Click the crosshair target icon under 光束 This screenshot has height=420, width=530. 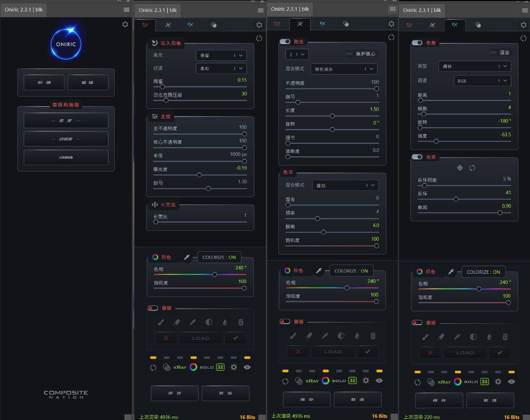460,168
